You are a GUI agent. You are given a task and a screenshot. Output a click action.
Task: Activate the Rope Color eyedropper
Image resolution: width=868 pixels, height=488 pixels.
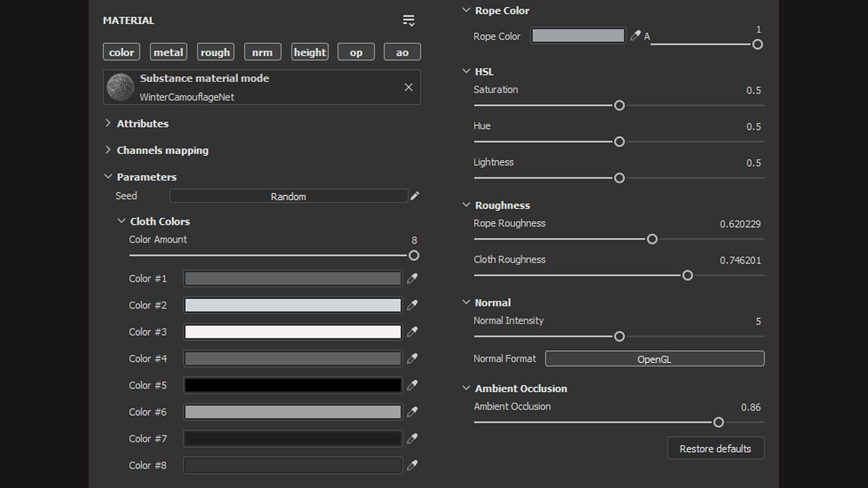tap(635, 36)
